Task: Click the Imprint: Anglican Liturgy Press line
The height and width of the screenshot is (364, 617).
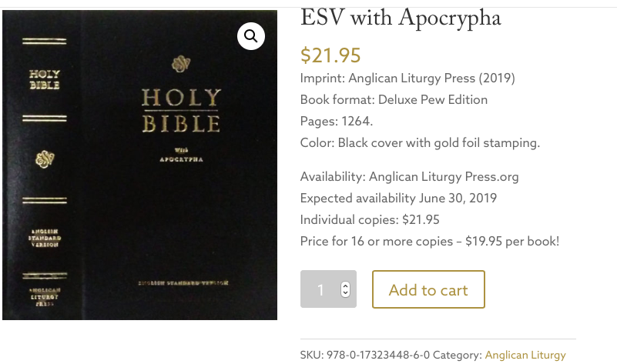Action: 407,78
